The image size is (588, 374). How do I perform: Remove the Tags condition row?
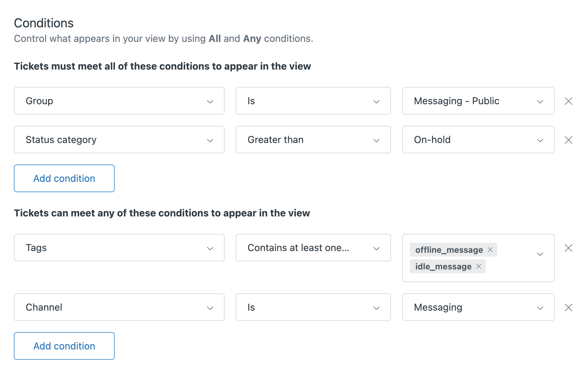click(x=569, y=248)
